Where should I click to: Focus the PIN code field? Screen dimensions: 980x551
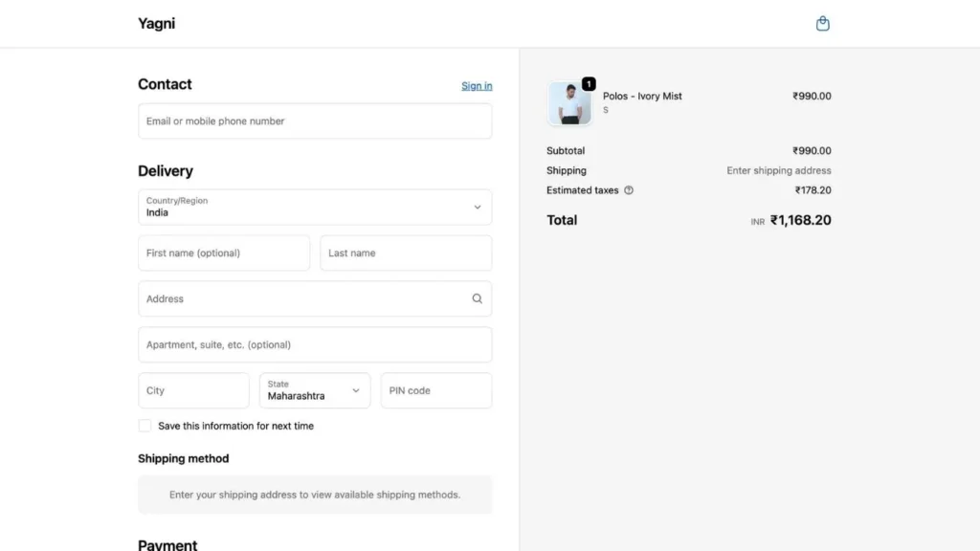[x=436, y=390]
